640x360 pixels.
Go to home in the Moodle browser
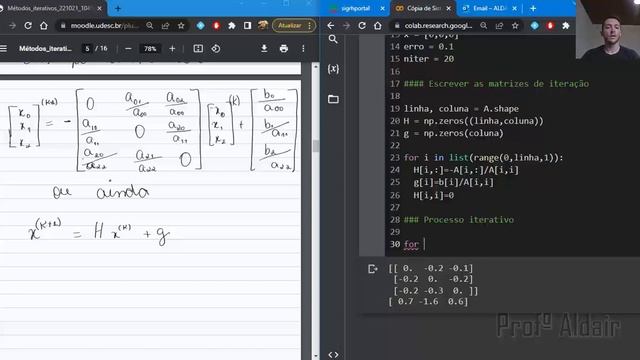pyautogui.click(x=44, y=26)
